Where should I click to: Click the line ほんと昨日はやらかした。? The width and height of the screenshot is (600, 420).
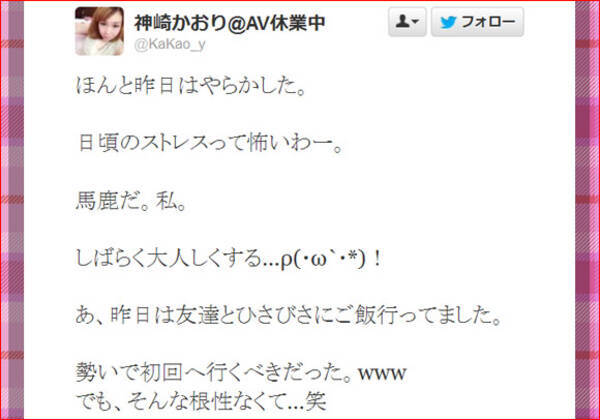coord(190,85)
